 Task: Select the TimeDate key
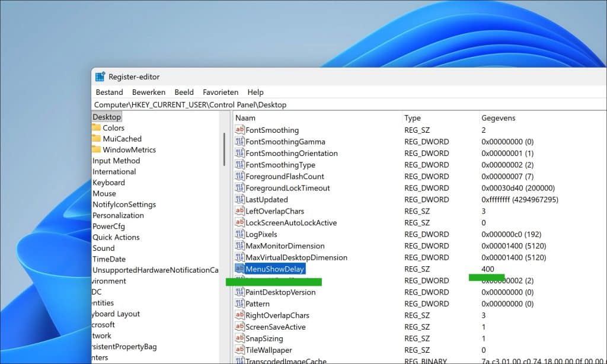(x=109, y=259)
